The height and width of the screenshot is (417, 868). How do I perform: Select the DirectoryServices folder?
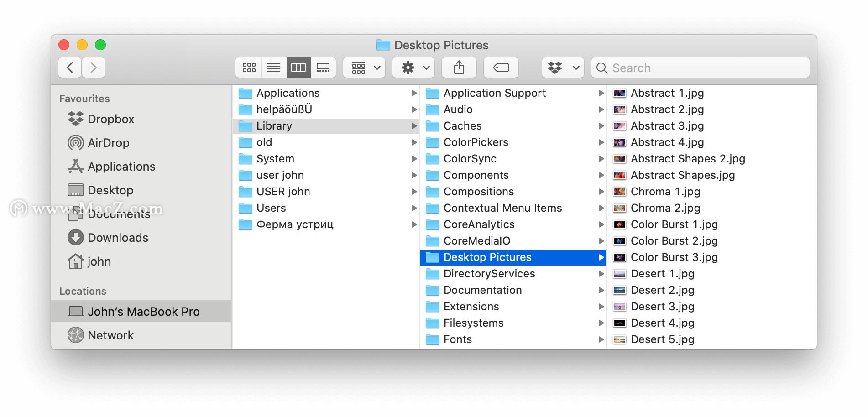513,274
